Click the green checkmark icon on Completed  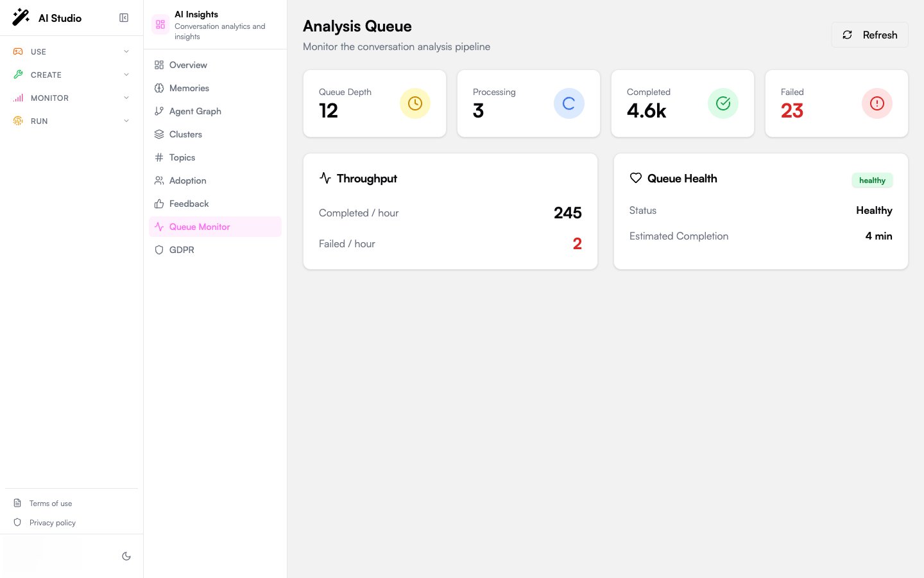tap(723, 103)
